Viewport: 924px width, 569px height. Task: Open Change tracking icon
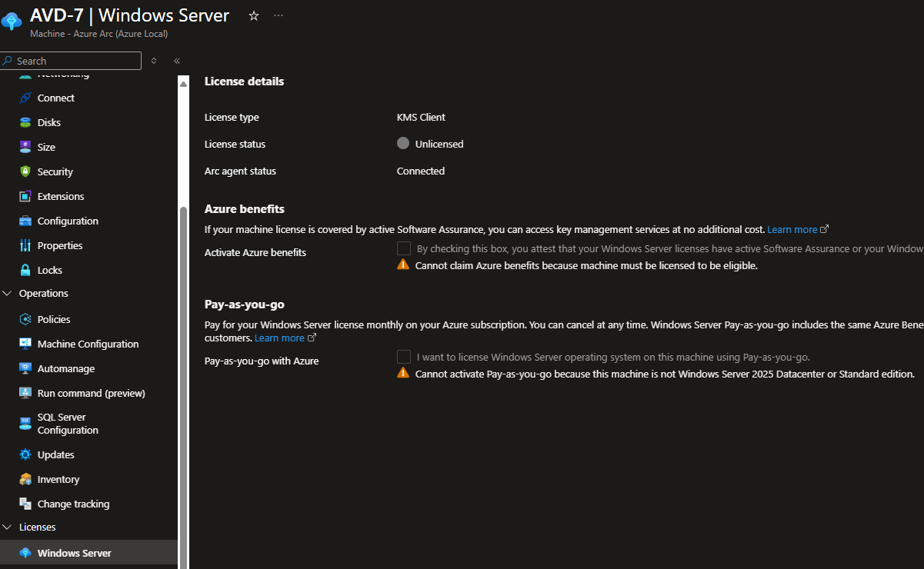click(x=25, y=504)
